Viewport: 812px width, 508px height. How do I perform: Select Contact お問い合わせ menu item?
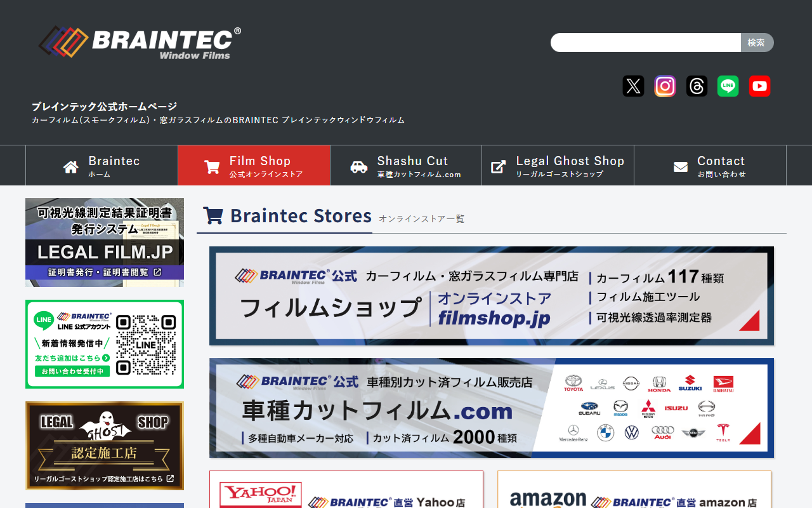pyautogui.click(x=710, y=165)
